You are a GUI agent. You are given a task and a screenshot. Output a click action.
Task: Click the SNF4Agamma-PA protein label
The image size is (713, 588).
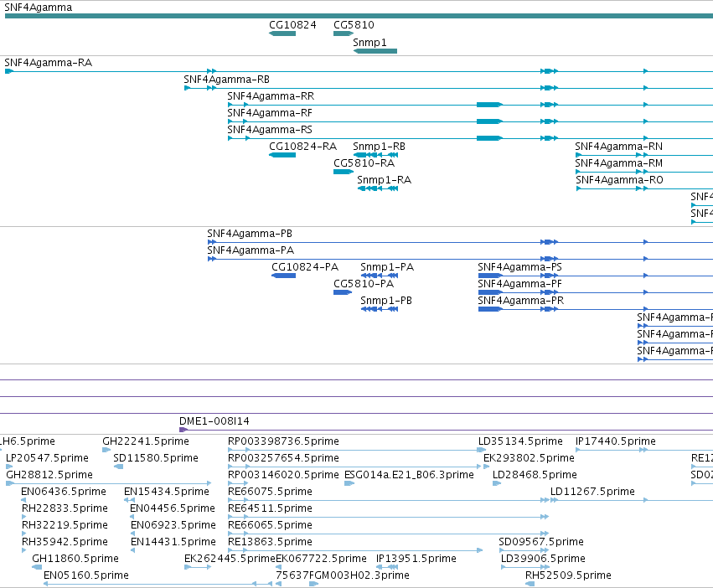pos(251,250)
